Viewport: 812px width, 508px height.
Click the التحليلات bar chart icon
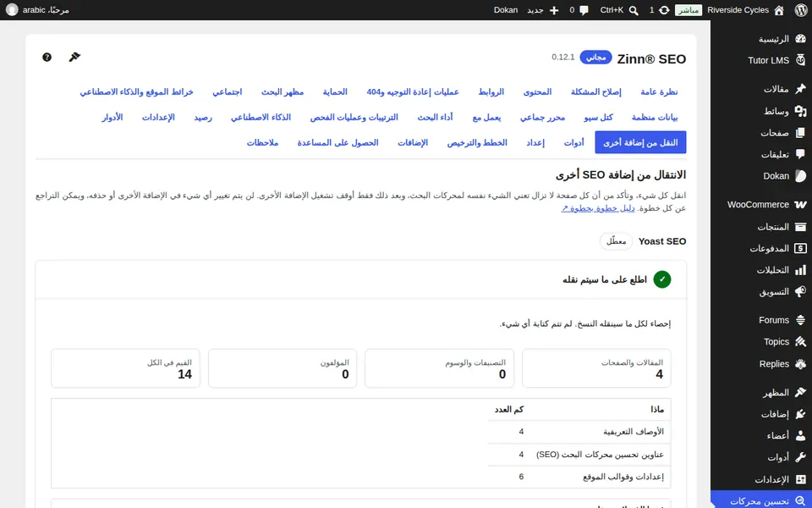(x=801, y=270)
